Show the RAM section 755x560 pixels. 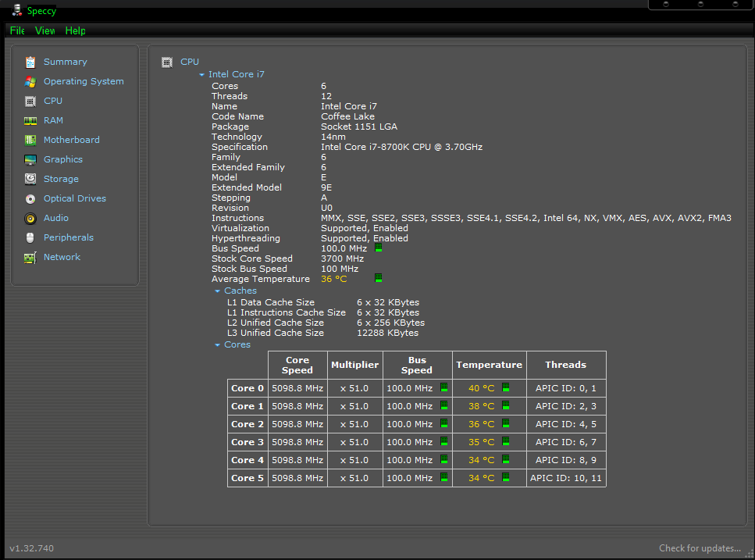click(x=53, y=120)
